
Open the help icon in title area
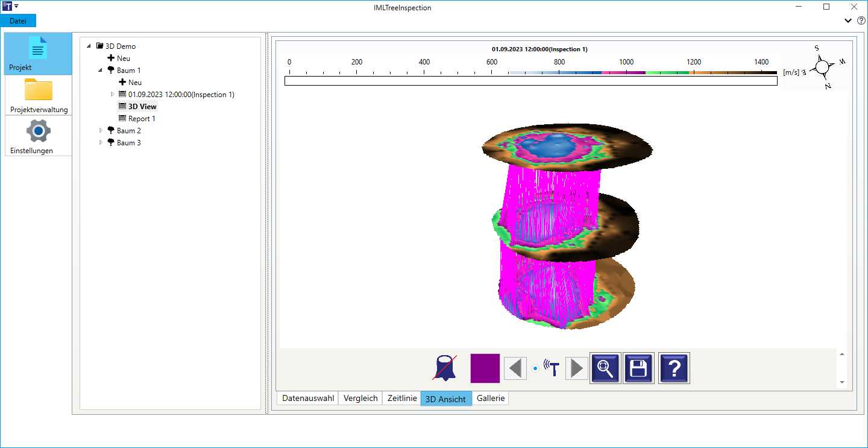point(861,21)
